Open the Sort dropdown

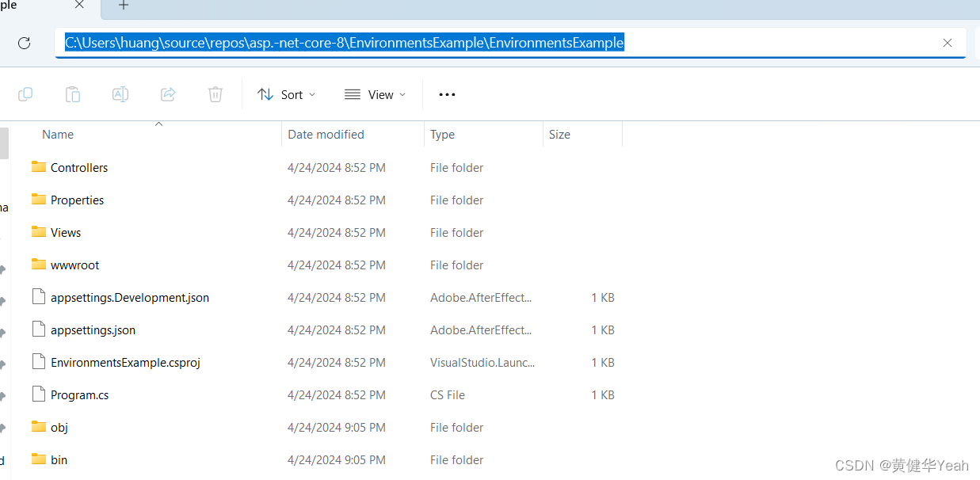(286, 94)
